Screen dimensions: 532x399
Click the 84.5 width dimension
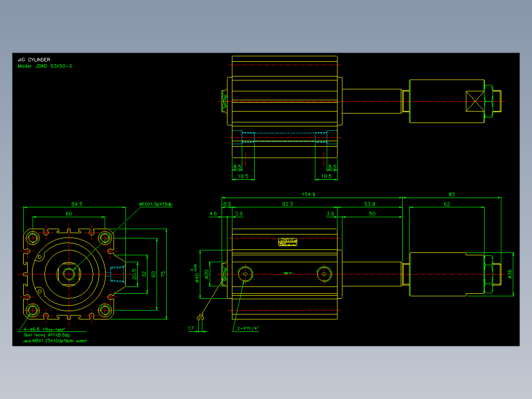(76, 204)
